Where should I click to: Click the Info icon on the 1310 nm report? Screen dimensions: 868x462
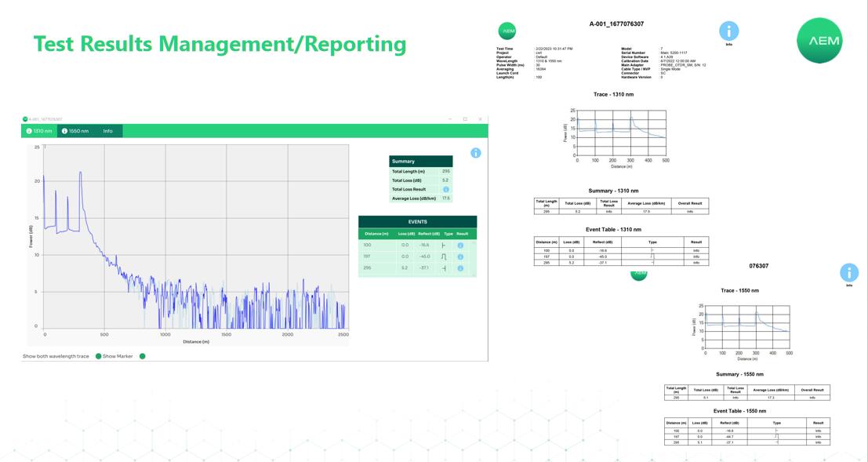coord(728,31)
